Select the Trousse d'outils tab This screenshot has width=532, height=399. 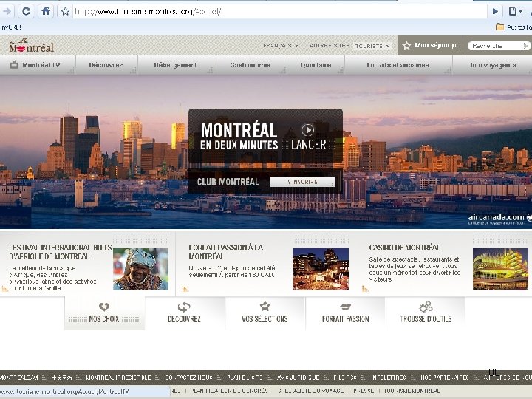click(426, 313)
